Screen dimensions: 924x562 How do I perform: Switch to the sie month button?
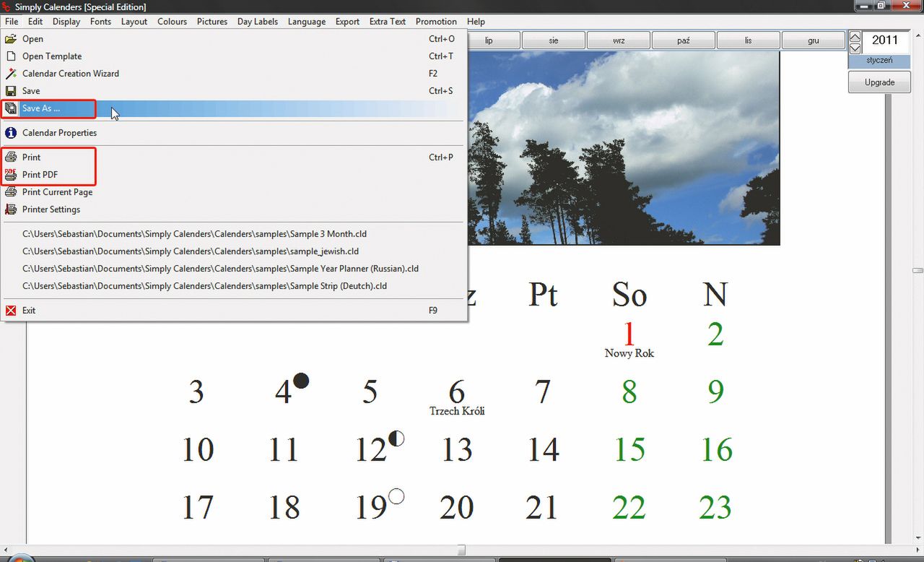(x=554, y=40)
